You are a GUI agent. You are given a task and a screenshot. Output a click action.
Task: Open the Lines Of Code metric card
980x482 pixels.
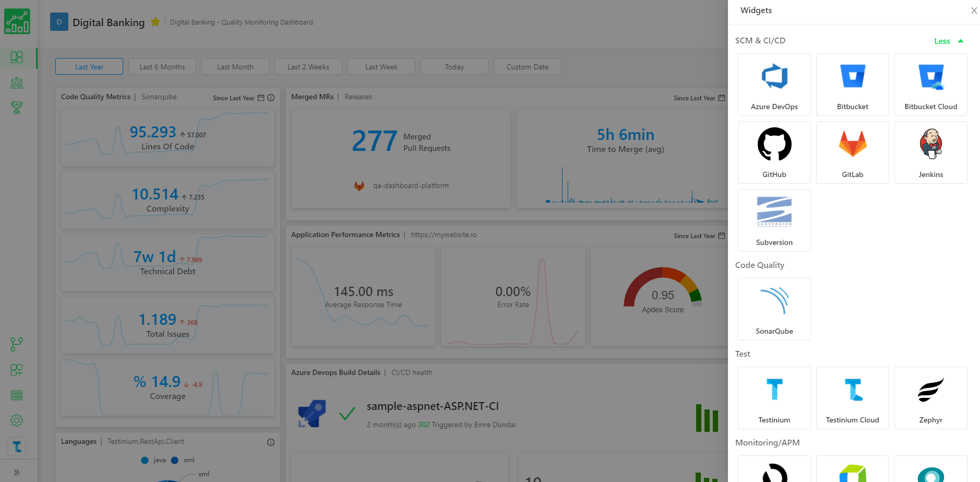tap(168, 138)
